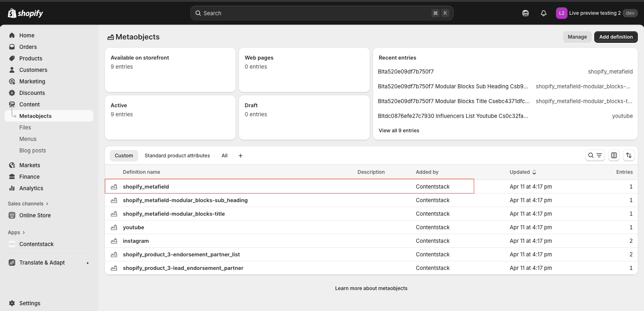
Task: Open the notifications bell
Action: click(544, 13)
